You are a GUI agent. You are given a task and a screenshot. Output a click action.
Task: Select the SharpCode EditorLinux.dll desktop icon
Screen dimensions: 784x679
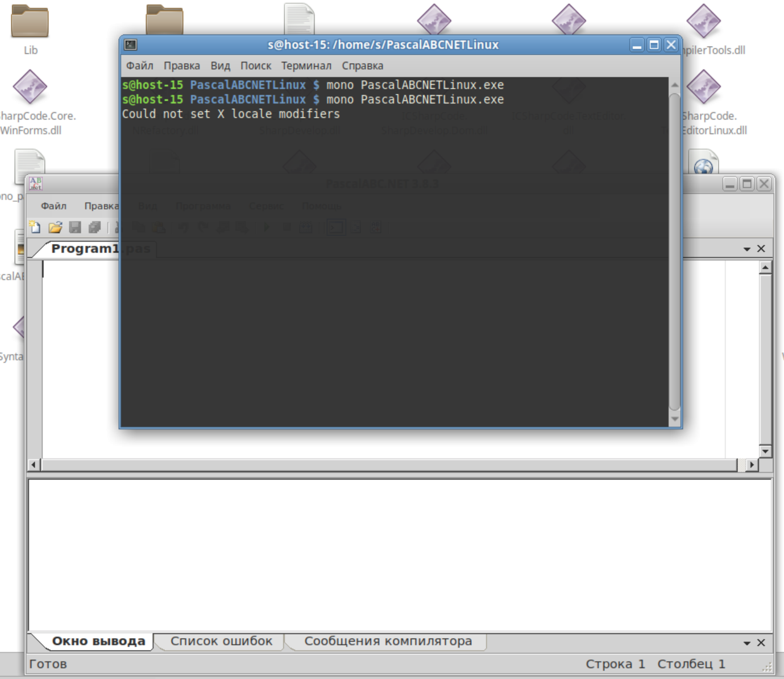[x=703, y=88]
